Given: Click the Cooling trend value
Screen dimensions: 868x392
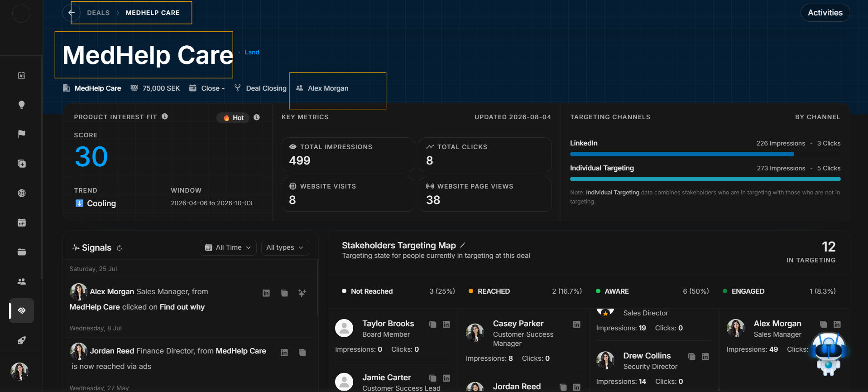Looking at the screenshot, I should pos(101,203).
